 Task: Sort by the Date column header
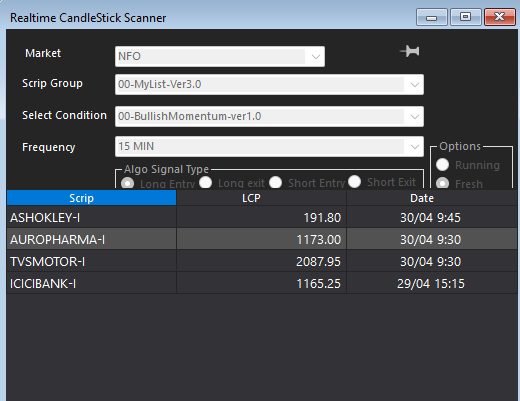click(432, 198)
